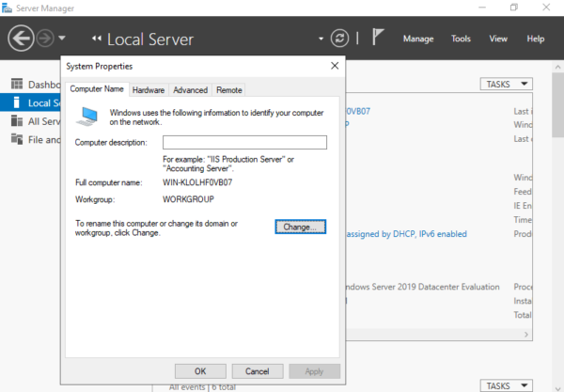Go back with the Server Manager back arrow

(21, 39)
